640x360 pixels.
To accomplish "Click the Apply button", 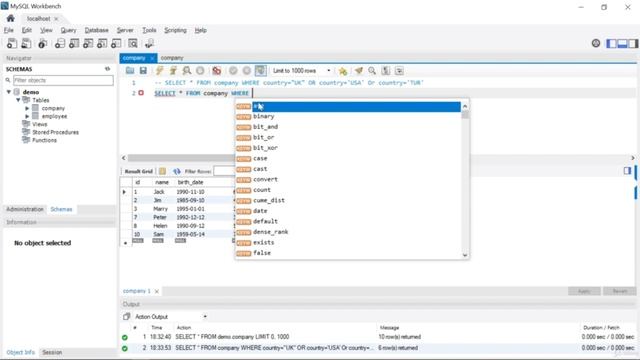I will coord(584,291).
